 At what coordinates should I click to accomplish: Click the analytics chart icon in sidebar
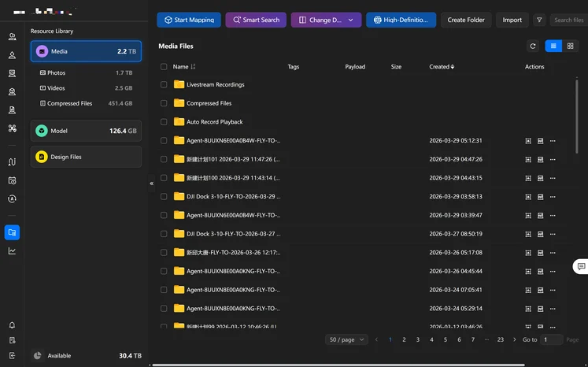[x=12, y=251]
